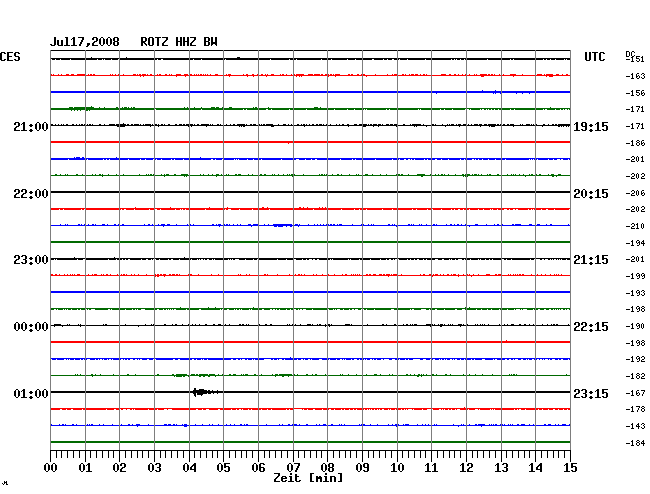Click minute tick label 06 on the axis
This screenshot has width=650, height=494.
(258, 468)
